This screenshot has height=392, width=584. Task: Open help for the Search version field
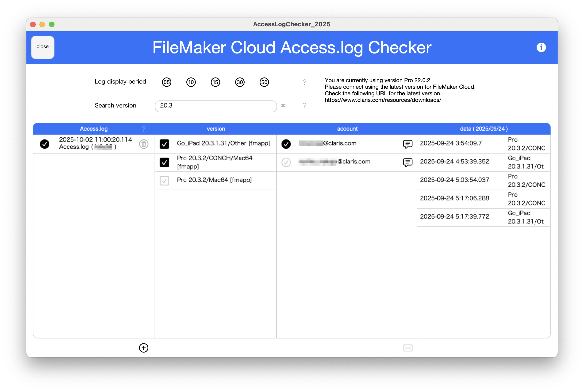(x=304, y=106)
